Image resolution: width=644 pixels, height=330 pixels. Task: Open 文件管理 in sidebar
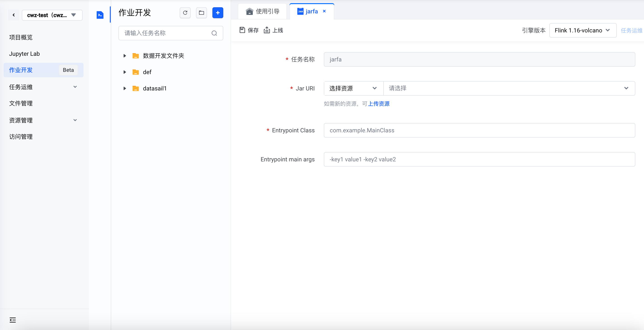tap(21, 103)
